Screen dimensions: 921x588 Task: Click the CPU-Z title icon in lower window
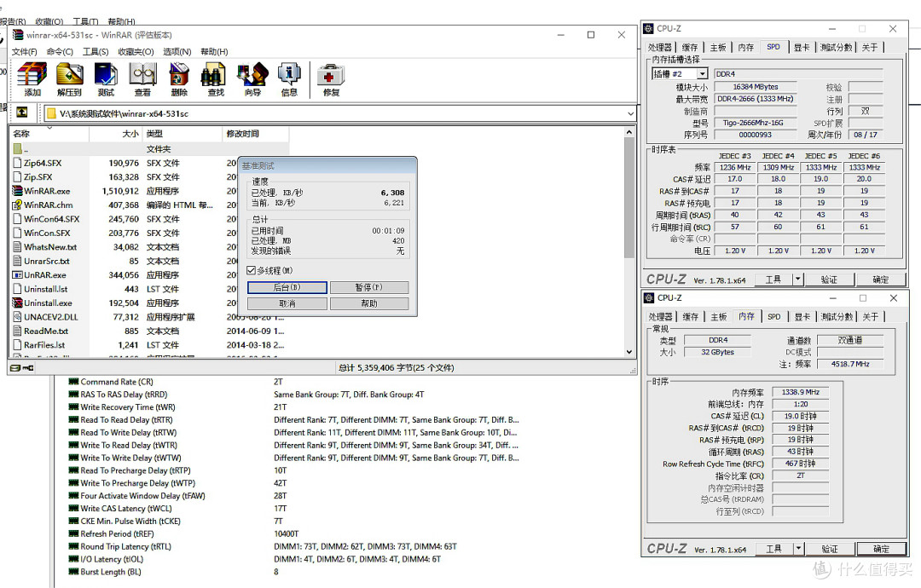(x=649, y=297)
